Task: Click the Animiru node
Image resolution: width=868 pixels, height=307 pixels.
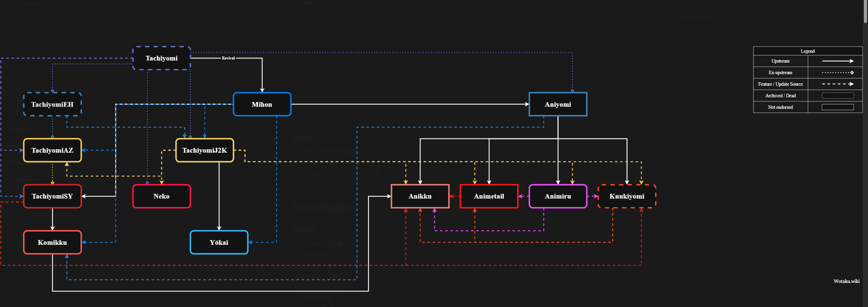Action: (x=558, y=196)
